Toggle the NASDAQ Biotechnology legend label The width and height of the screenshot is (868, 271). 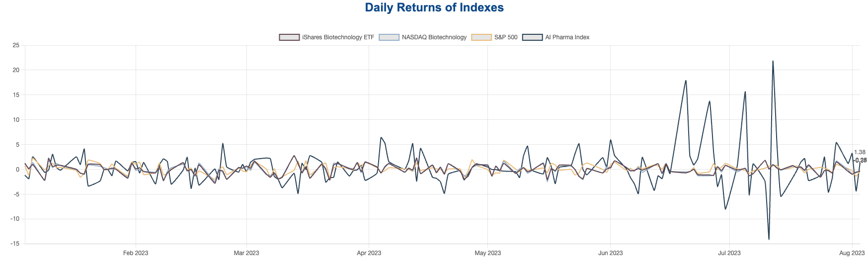434,37
